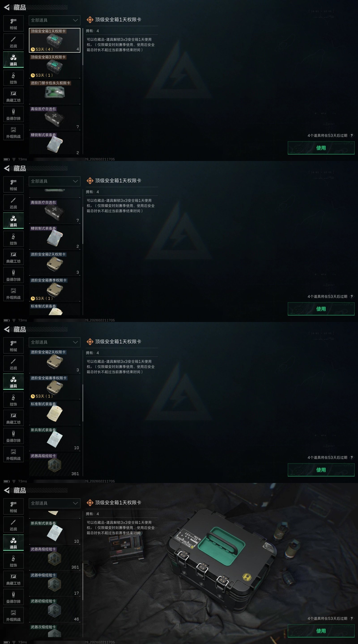
Task: Switch to 曼德尔砖 tab on safe box render screen
Action: [x=13, y=597]
